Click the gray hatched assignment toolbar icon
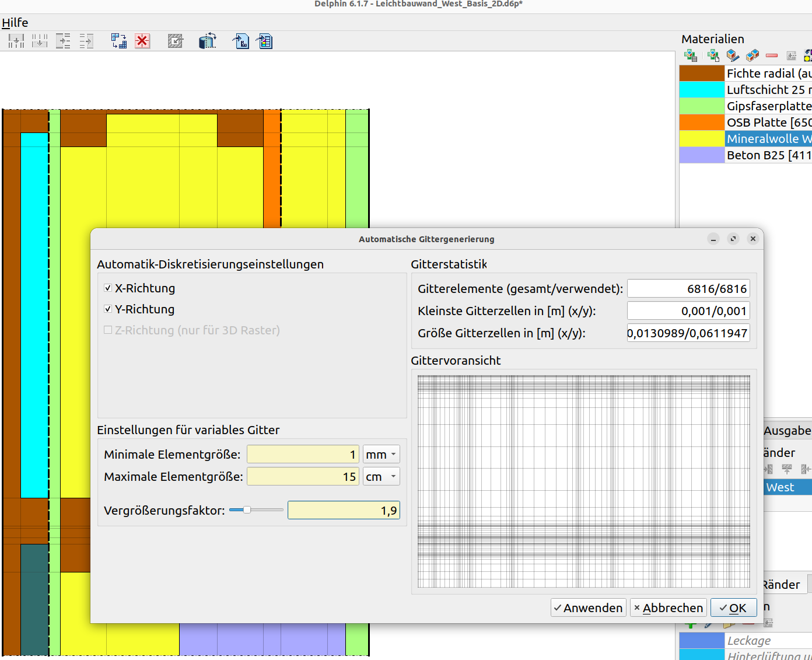Screen dimensions: 812x660 [175, 41]
